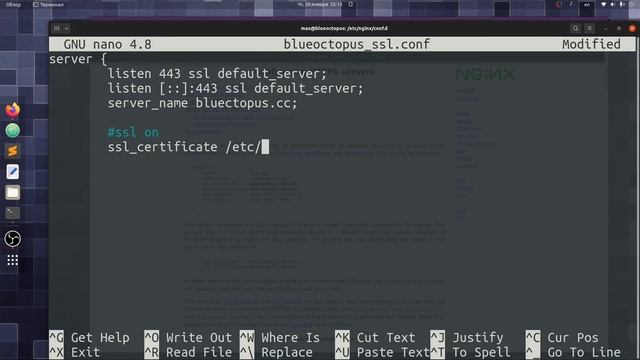The height and width of the screenshot is (360, 640).
Task: Click the '^_ Go To Line' shortcut
Action: click(573, 352)
